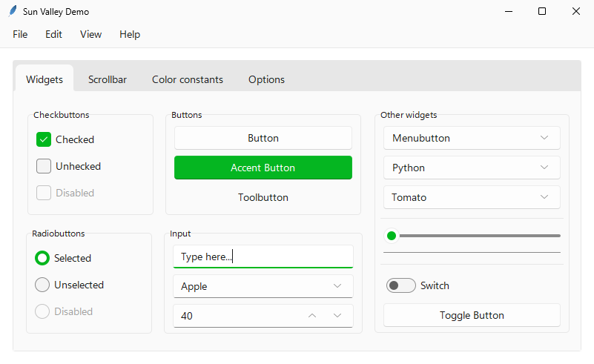Click the thin progress bar below the slider
This screenshot has height=364, width=594.
[472, 252]
